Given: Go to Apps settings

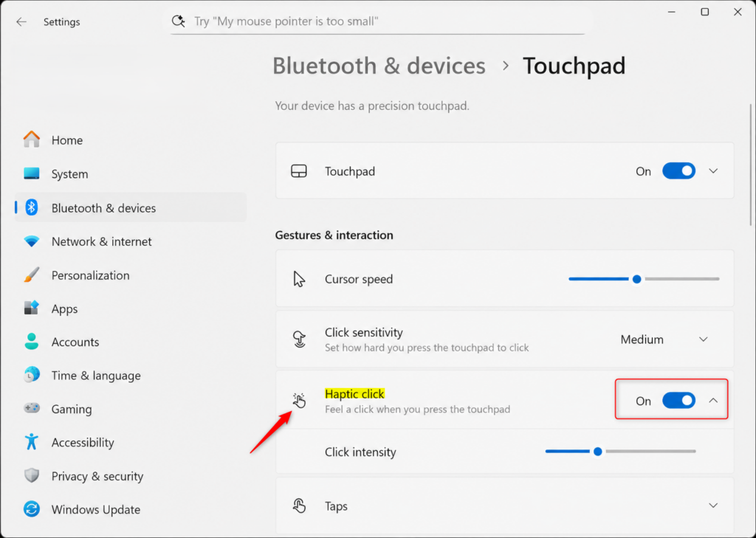Looking at the screenshot, I should point(130,308).
